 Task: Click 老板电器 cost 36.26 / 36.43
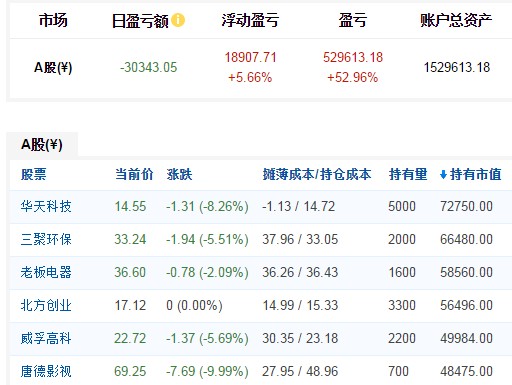(x=300, y=272)
